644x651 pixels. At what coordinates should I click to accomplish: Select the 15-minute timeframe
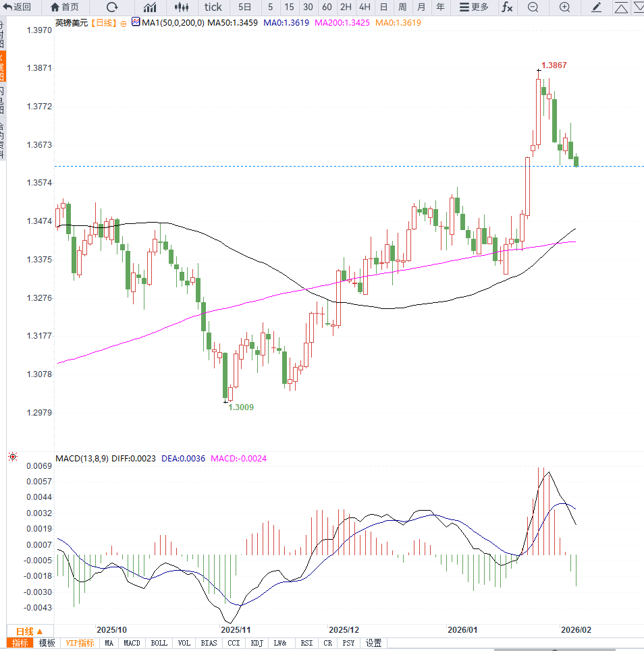(289, 7)
